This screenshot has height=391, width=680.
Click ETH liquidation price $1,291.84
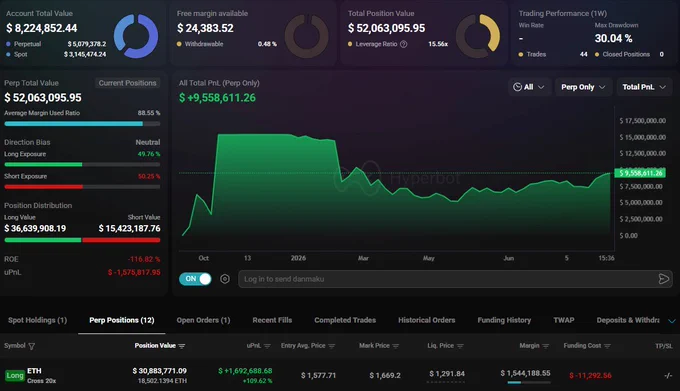tap(447, 374)
